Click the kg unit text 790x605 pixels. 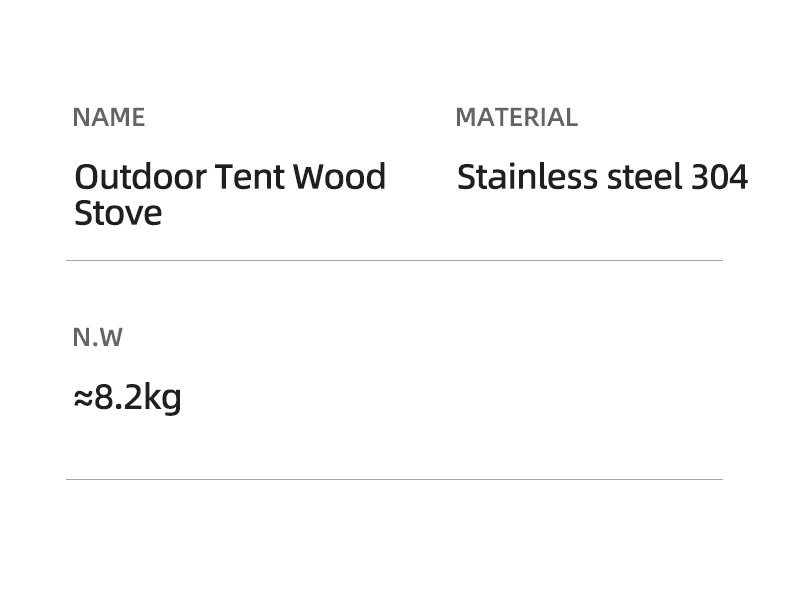click(162, 398)
